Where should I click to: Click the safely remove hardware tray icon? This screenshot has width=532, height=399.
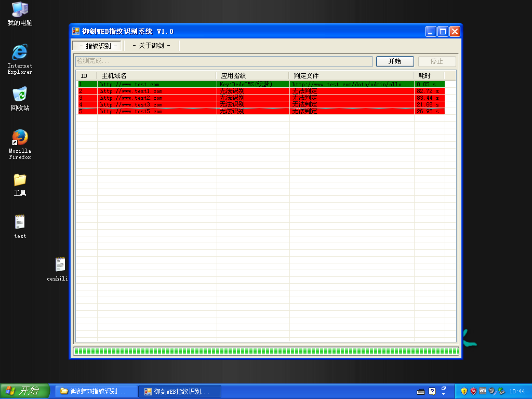tap(501, 391)
